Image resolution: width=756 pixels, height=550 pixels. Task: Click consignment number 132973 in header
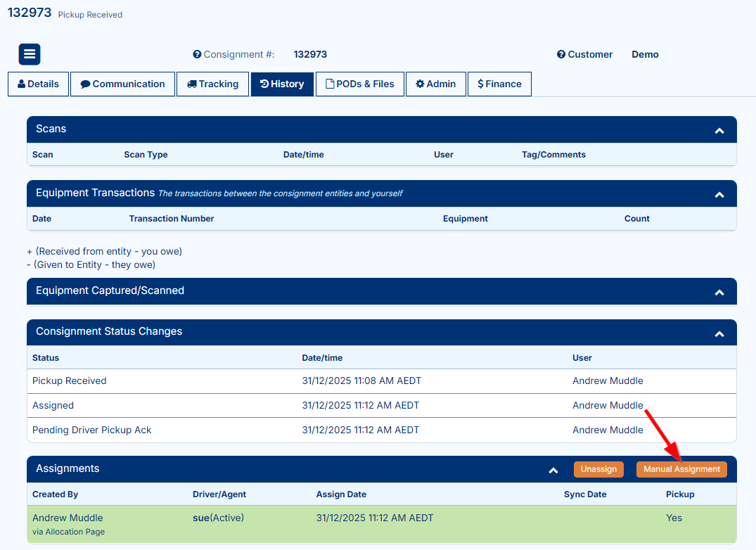click(310, 55)
